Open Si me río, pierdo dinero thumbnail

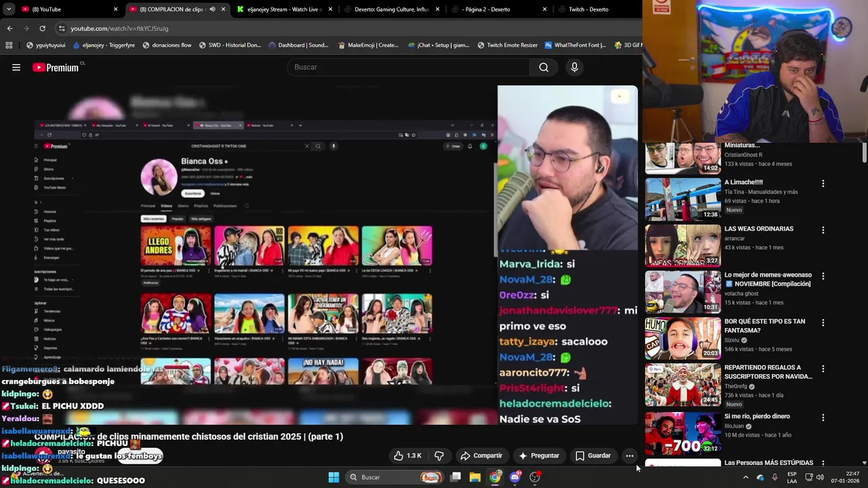pos(683,434)
